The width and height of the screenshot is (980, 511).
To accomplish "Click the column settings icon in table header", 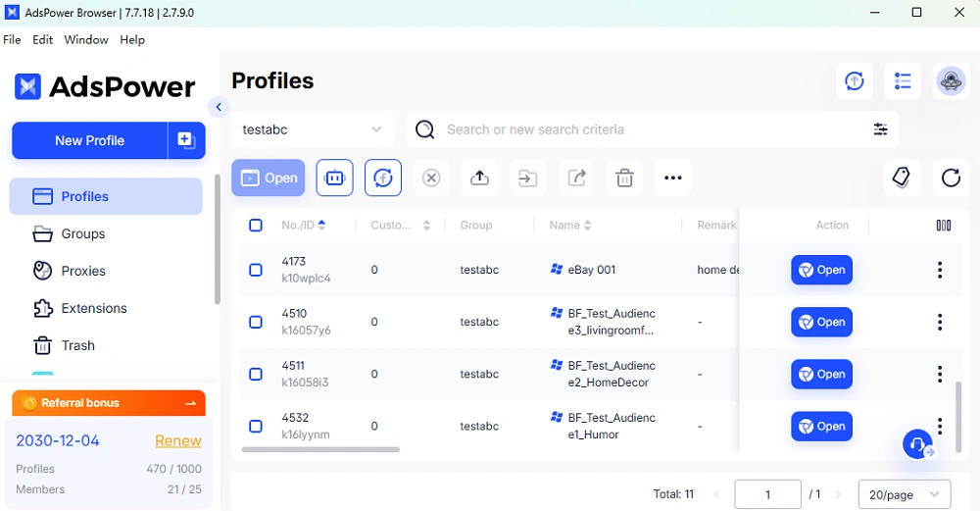I will click(944, 226).
